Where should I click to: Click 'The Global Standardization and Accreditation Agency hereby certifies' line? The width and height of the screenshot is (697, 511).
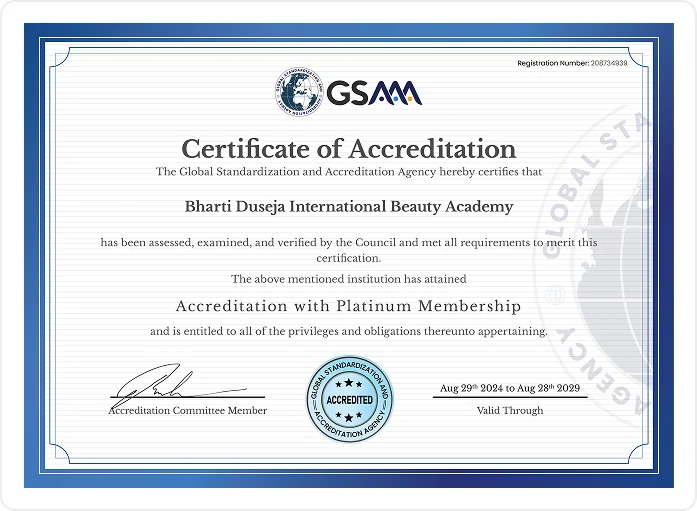point(348,172)
